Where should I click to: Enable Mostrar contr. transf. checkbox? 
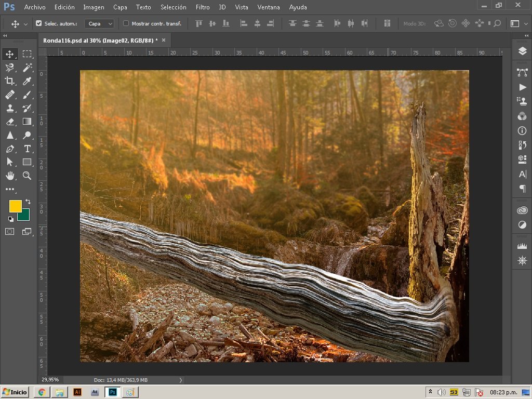126,23
